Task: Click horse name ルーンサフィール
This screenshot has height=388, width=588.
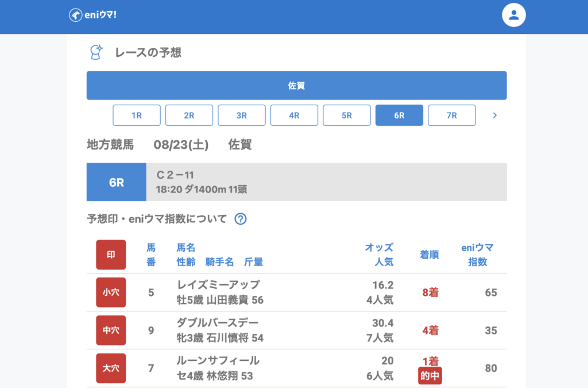Action: (x=218, y=361)
